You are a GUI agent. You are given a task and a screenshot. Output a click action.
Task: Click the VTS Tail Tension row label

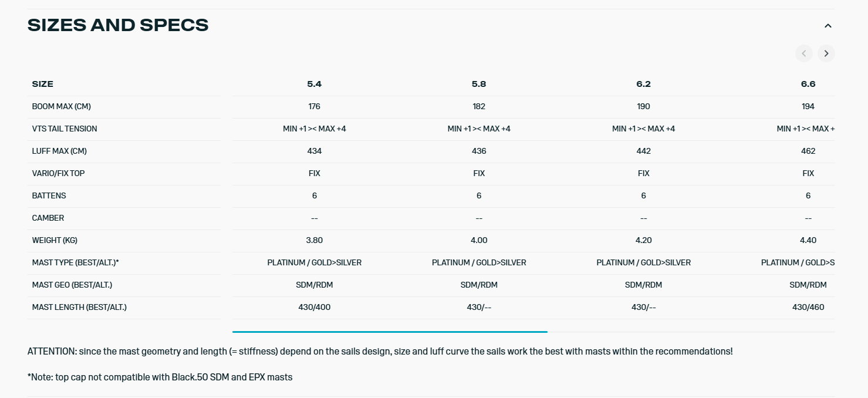pyautogui.click(x=65, y=129)
